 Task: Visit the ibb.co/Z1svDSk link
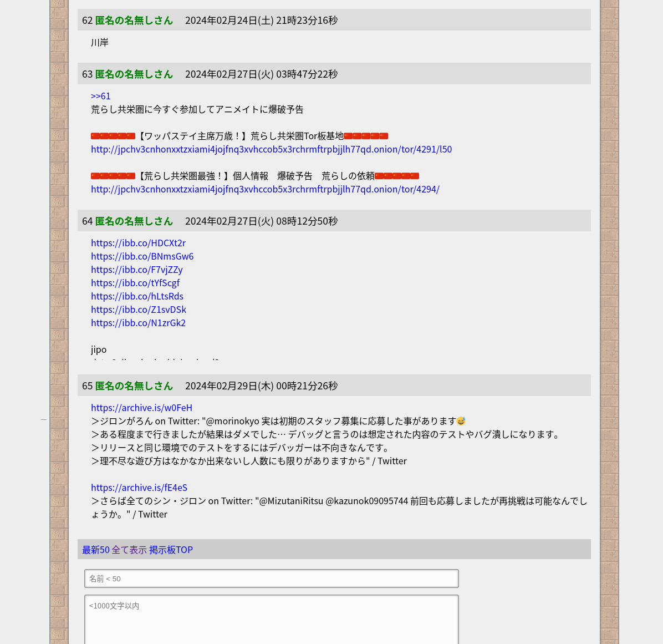[x=139, y=310]
